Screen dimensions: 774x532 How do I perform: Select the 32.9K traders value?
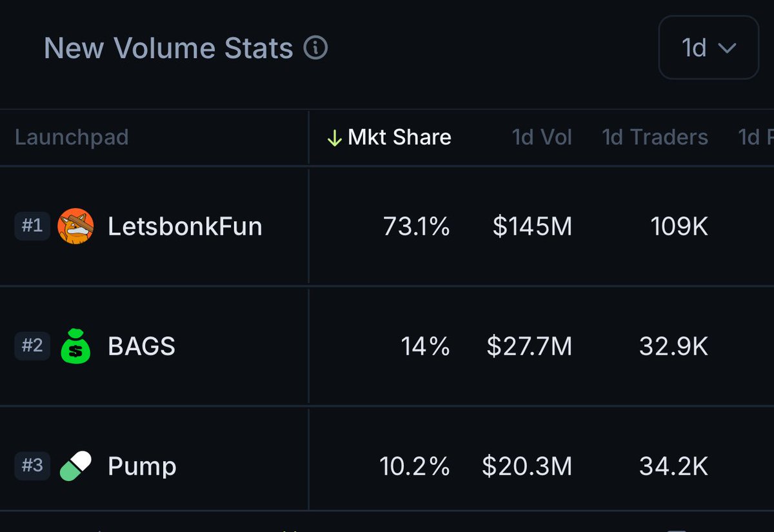pos(674,346)
